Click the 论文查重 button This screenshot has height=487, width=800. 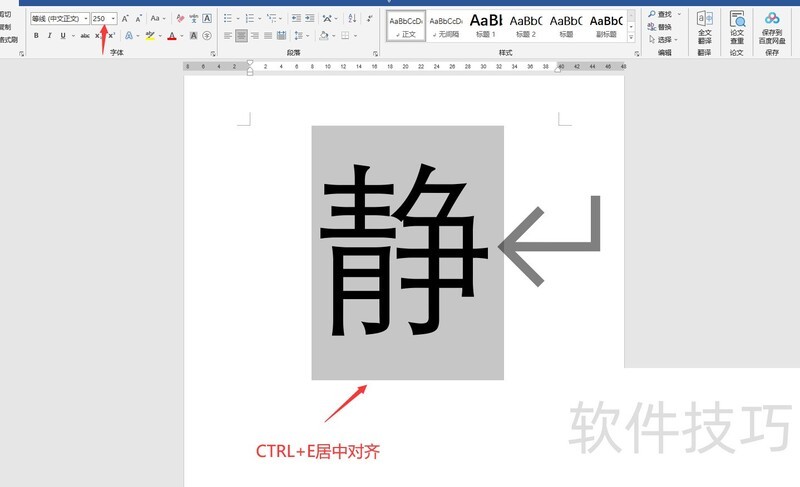click(737, 28)
